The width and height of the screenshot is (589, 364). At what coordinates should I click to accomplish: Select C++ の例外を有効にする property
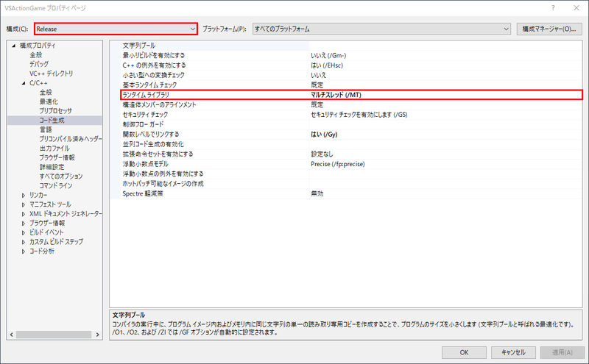tap(154, 65)
